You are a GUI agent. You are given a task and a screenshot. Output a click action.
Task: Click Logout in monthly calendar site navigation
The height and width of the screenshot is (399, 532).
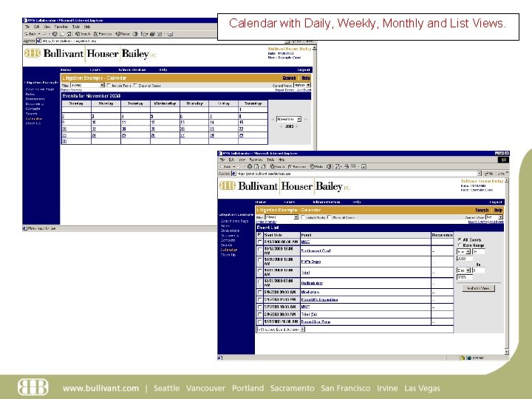tap(304, 70)
